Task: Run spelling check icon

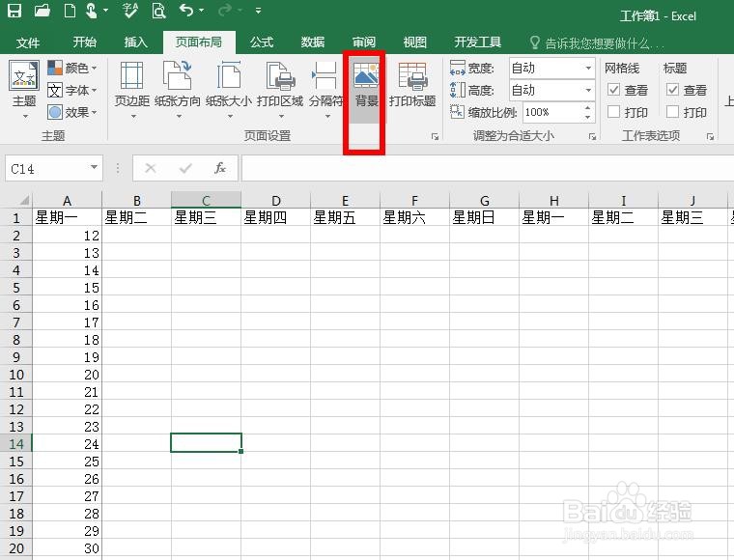Action: [x=129, y=10]
